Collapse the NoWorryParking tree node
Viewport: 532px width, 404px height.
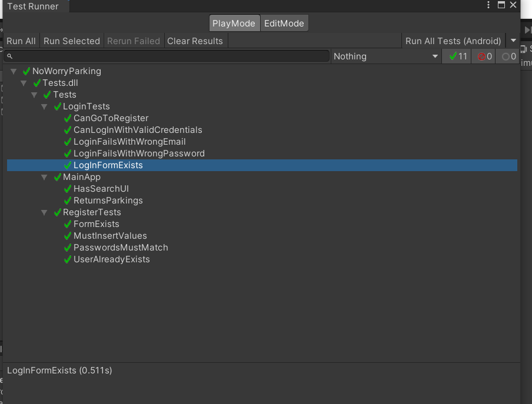point(14,71)
